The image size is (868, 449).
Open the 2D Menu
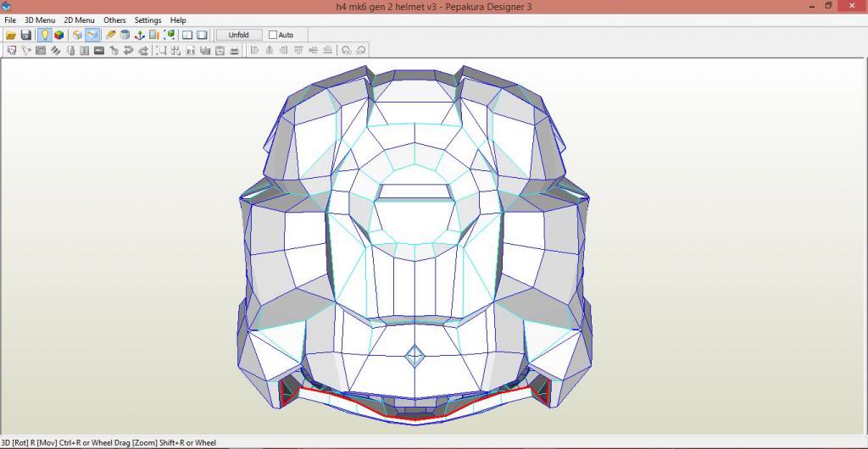tap(79, 19)
